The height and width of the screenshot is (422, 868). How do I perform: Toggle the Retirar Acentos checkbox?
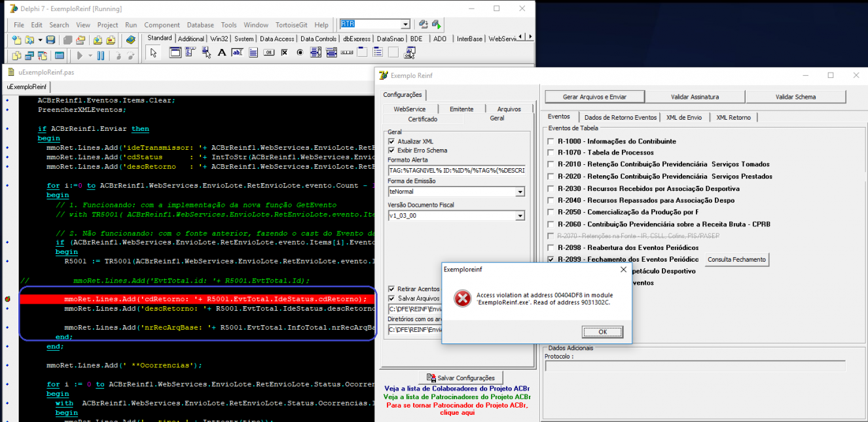[x=391, y=289]
